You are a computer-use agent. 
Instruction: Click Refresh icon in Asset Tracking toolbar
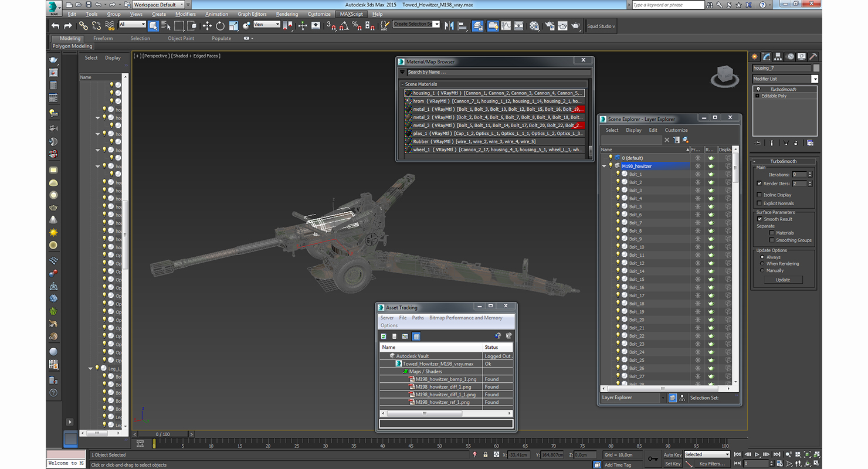tap(384, 337)
